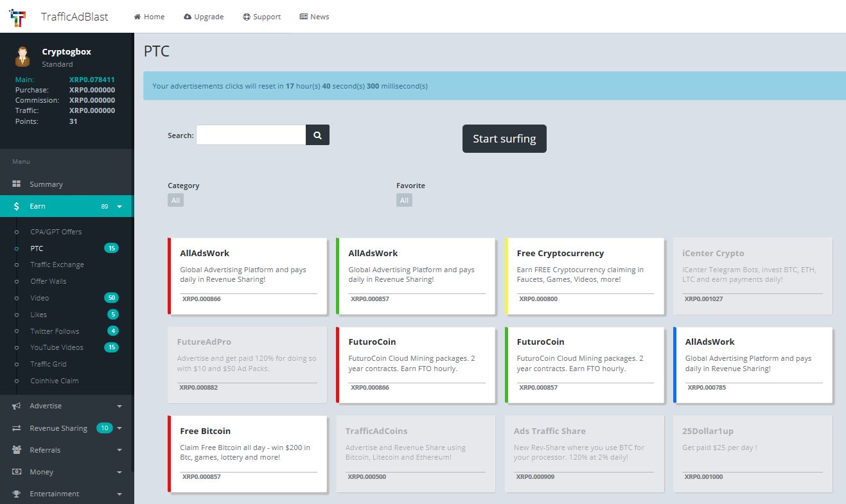The height and width of the screenshot is (504, 846).
Task: Click the magnifier search button
Action: 317,135
